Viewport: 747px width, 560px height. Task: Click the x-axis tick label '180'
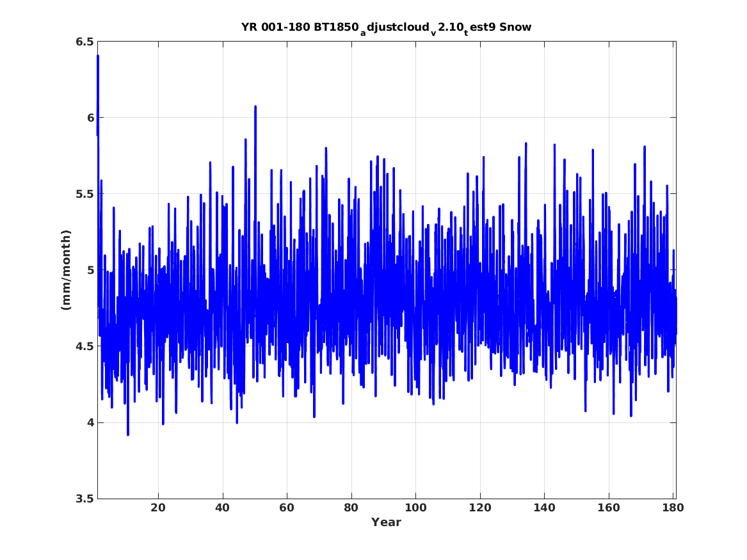click(673, 508)
